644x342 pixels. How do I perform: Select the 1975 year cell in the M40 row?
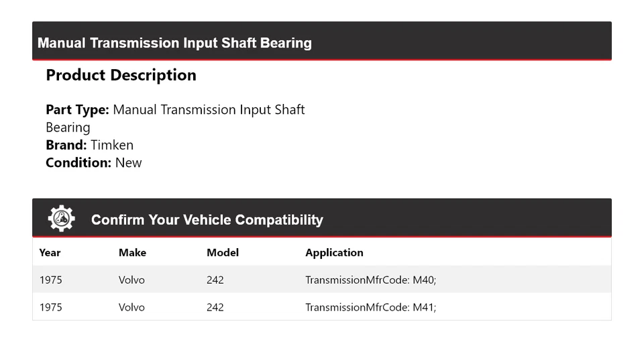[50, 280]
